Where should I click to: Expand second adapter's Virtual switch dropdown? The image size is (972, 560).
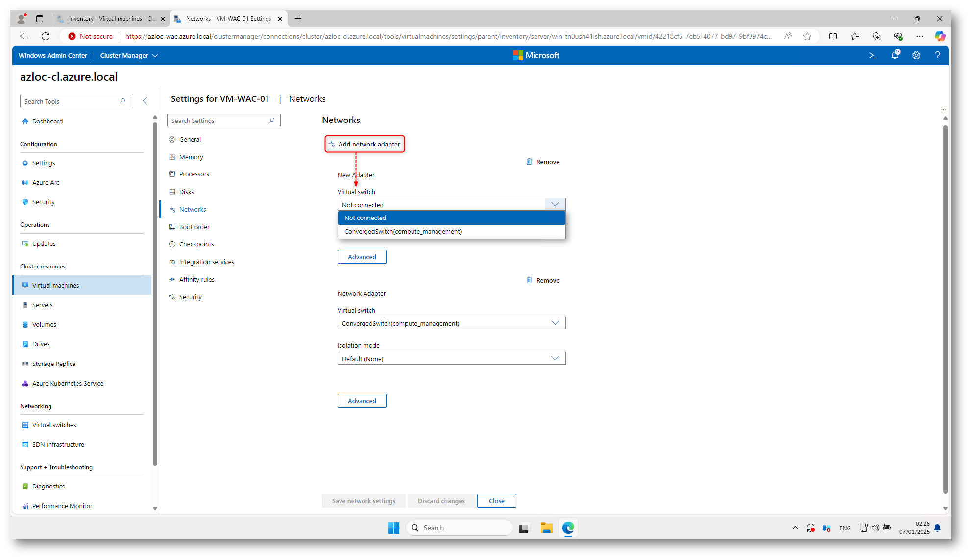click(451, 323)
